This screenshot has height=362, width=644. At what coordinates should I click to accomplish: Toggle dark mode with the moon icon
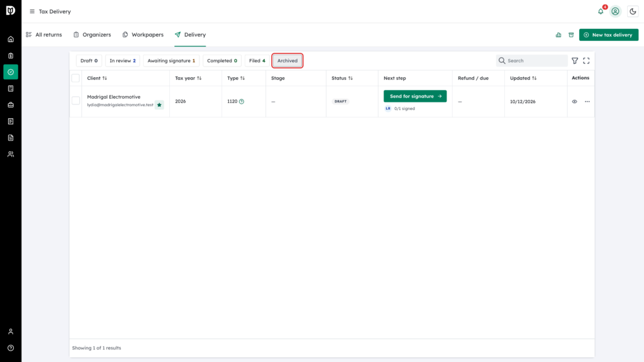(x=633, y=11)
